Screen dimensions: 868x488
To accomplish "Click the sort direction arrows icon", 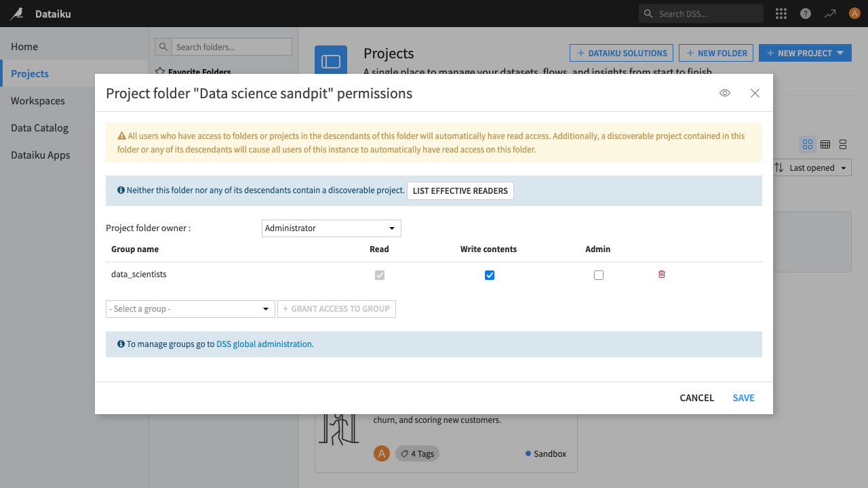I will tap(778, 167).
